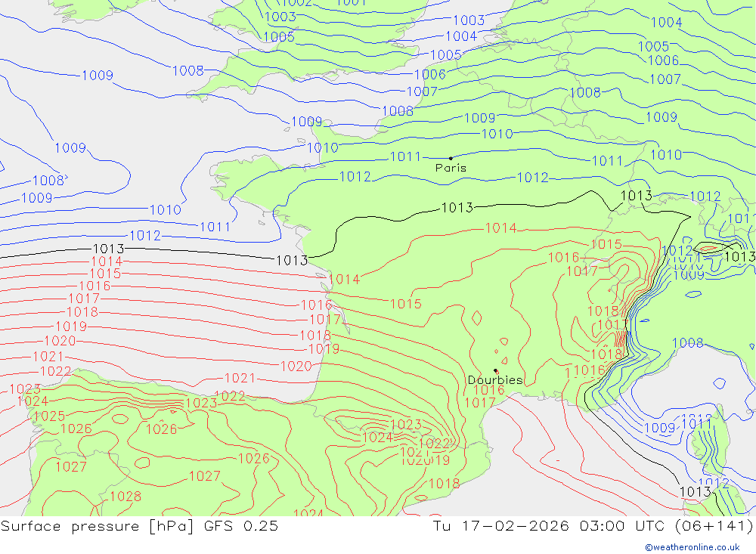Click the 1011 label just left of Paris dot
The image size is (756, 554).
[405, 156]
